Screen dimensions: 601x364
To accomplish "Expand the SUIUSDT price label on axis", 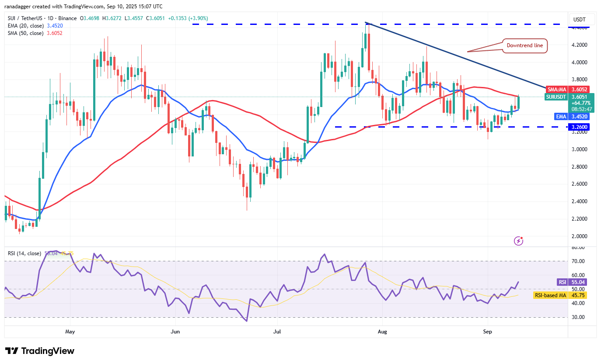I will click(x=556, y=97).
